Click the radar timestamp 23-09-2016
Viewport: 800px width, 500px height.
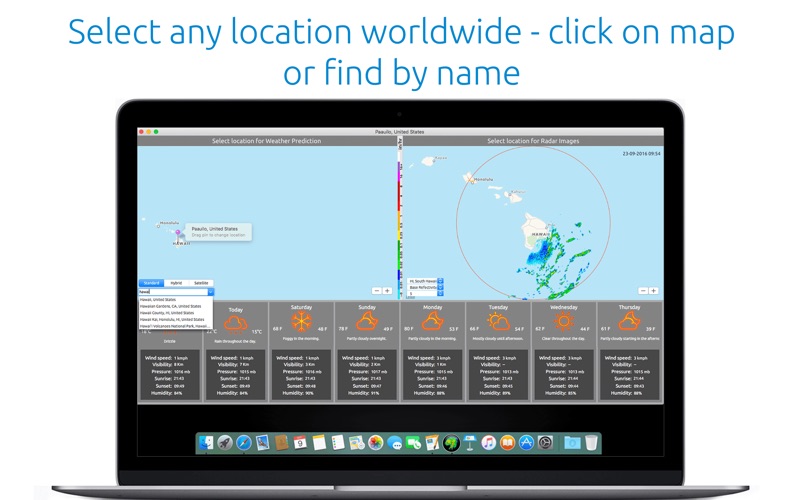[641, 153]
